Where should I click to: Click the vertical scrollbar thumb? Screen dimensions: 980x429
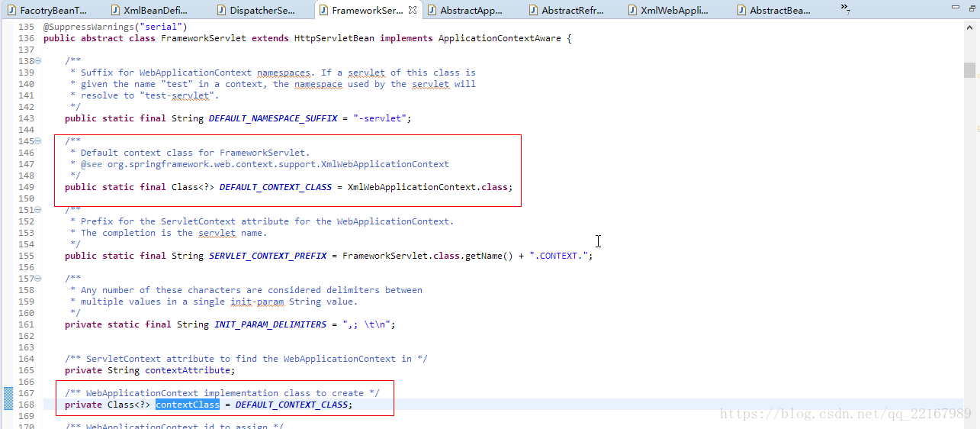970,69
